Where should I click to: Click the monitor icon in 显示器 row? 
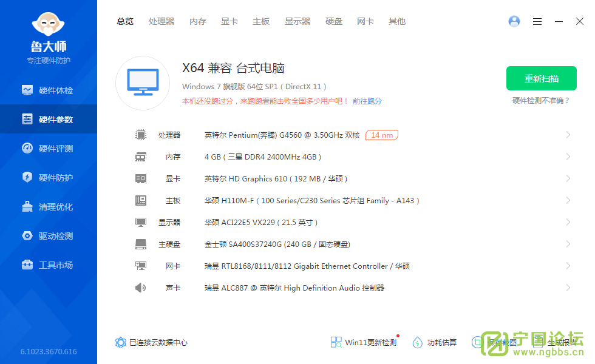coord(141,222)
